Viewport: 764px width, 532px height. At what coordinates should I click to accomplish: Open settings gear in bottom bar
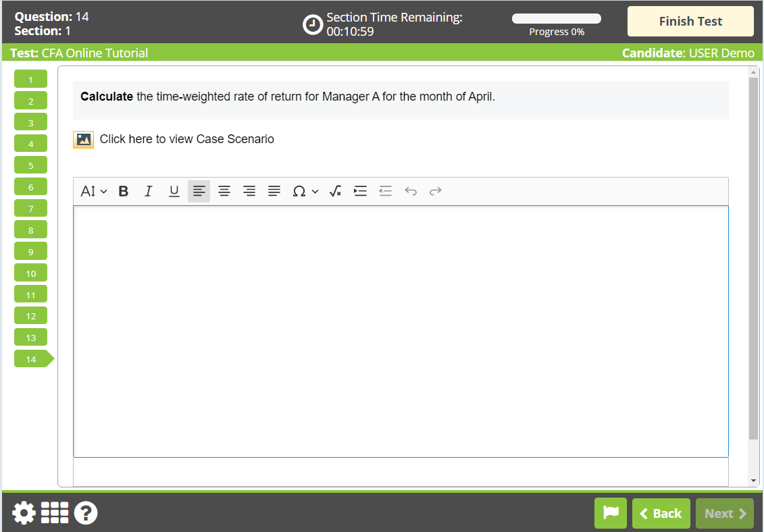[x=24, y=513]
